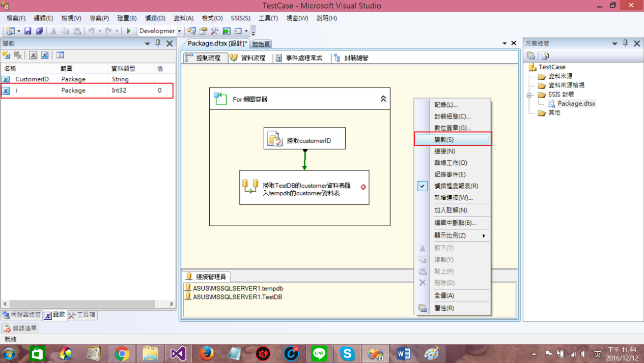This screenshot has width=644, height=363.
Task: Open the Developmer configuration dropdown
Action: tap(179, 31)
